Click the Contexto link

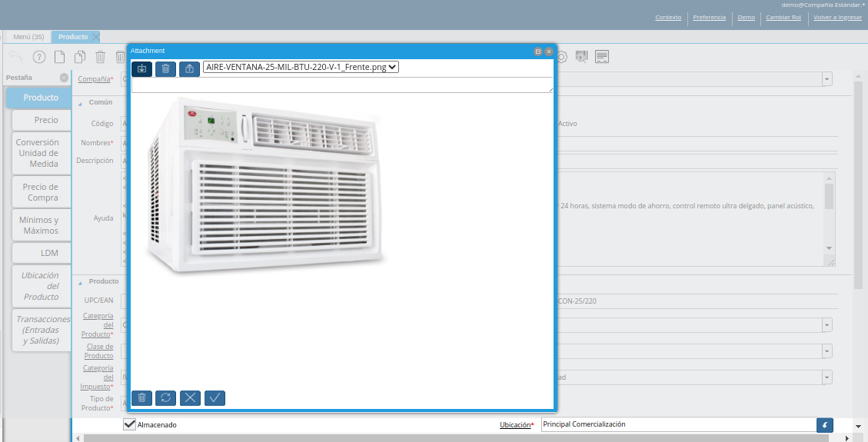(x=668, y=17)
